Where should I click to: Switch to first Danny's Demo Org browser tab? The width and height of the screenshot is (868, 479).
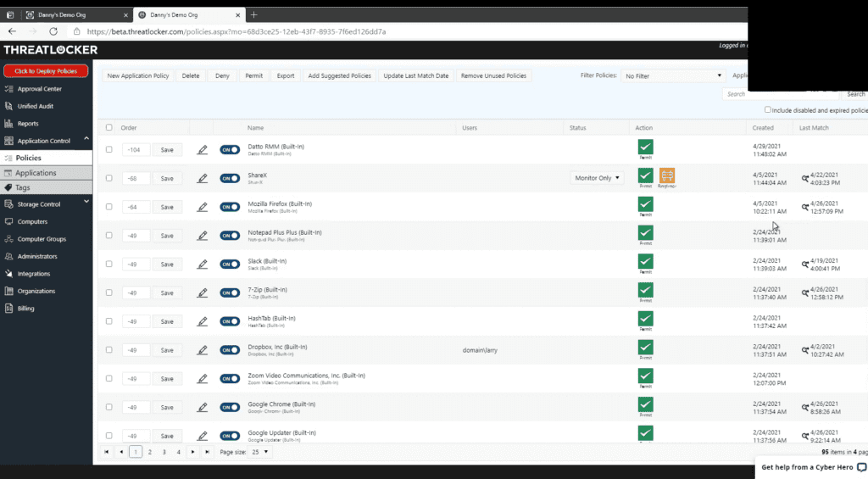75,15
